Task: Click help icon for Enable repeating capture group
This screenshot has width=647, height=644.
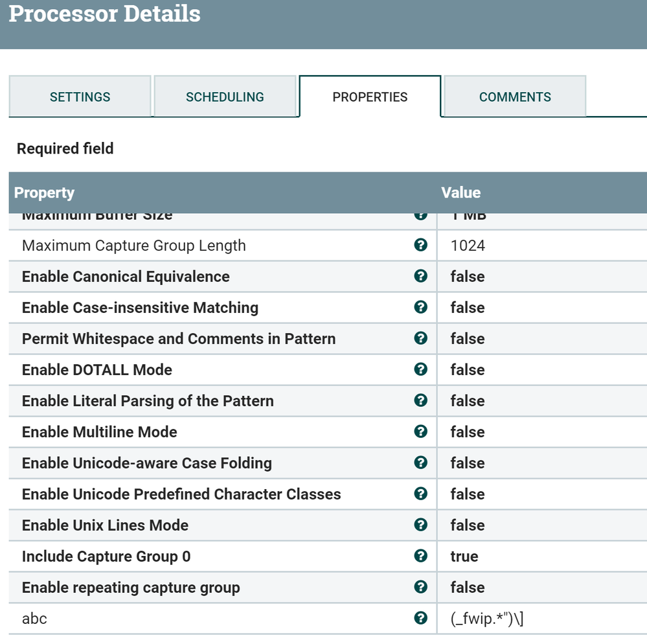Action: tap(420, 588)
